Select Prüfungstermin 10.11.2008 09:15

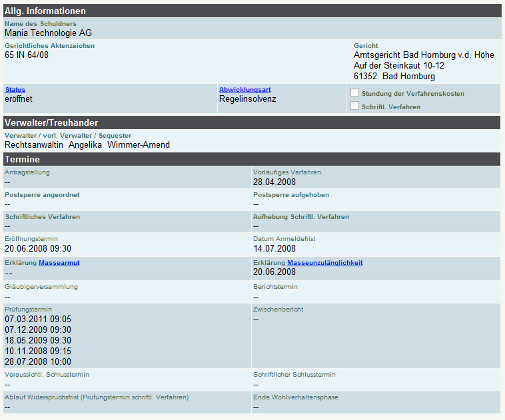click(x=38, y=351)
